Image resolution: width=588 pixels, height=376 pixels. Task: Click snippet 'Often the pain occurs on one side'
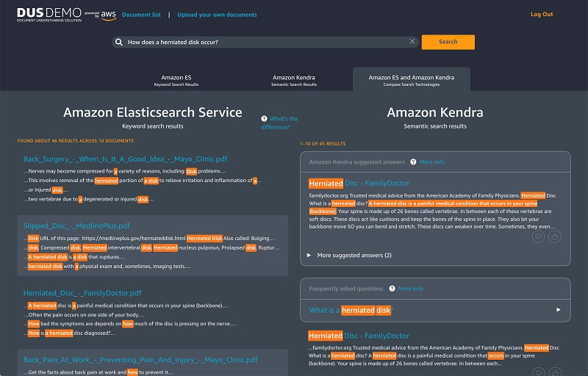[84, 314]
